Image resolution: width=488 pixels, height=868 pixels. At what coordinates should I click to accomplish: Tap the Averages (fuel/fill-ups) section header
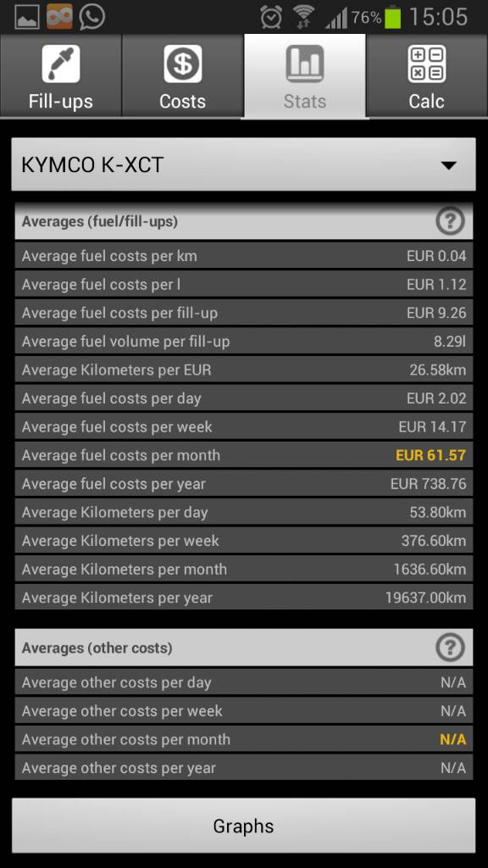click(244, 221)
